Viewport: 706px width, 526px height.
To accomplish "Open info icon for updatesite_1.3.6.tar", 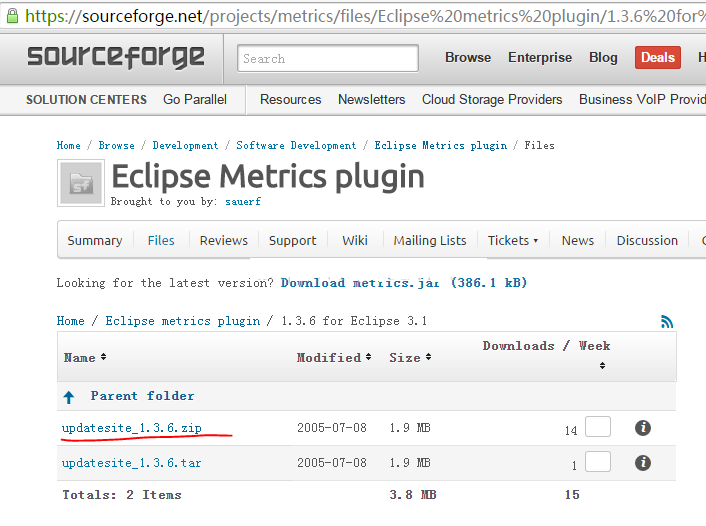I will tap(643, 463).
